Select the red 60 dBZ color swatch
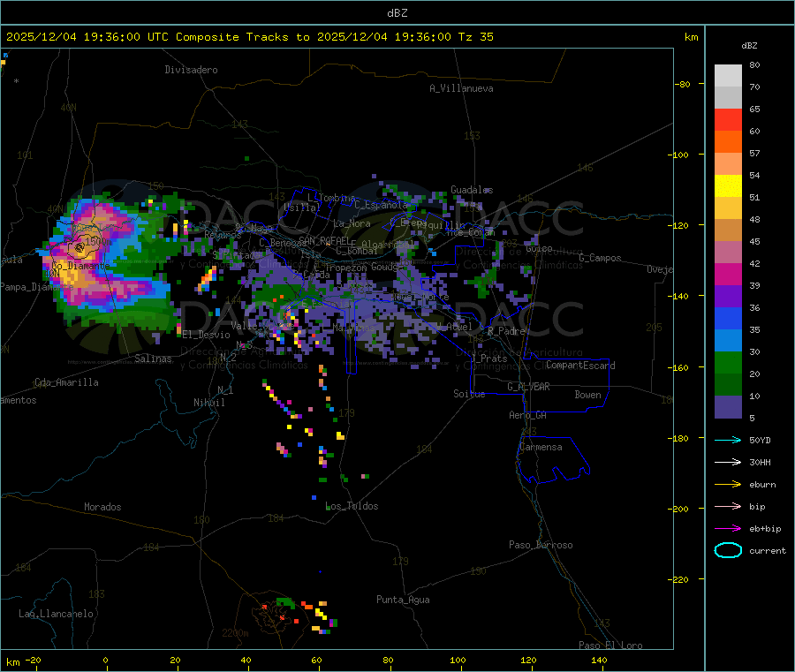The image size is (795, 672). click(728, 119)
